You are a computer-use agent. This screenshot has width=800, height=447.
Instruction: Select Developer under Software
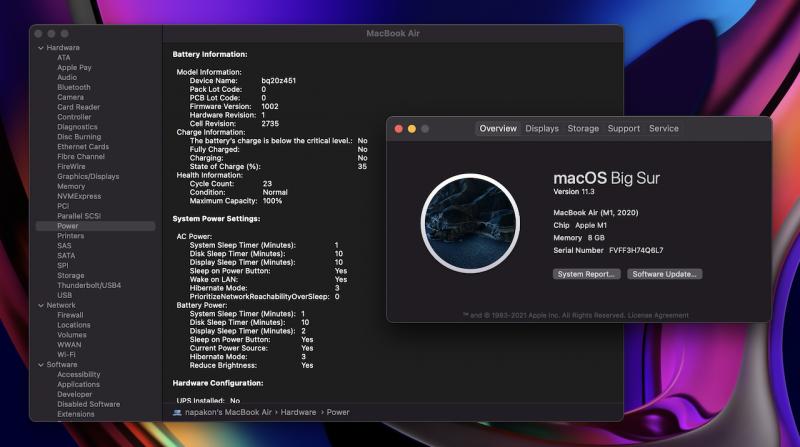[74, 394]
